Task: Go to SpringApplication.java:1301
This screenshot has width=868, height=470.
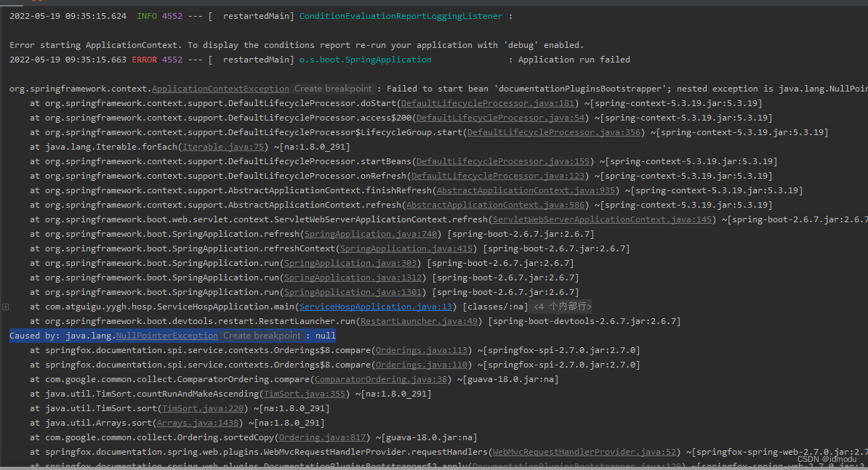Action: pyautogui.click(x=353, y=292)
